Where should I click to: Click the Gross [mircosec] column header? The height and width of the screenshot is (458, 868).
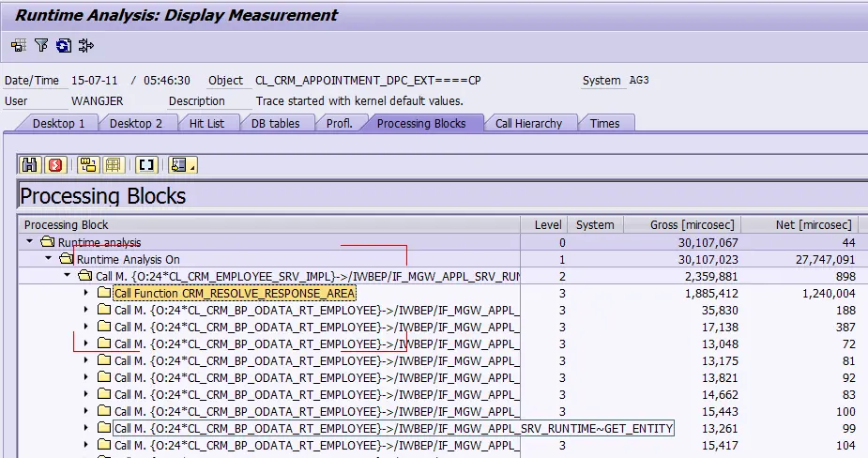pos(682,225)
